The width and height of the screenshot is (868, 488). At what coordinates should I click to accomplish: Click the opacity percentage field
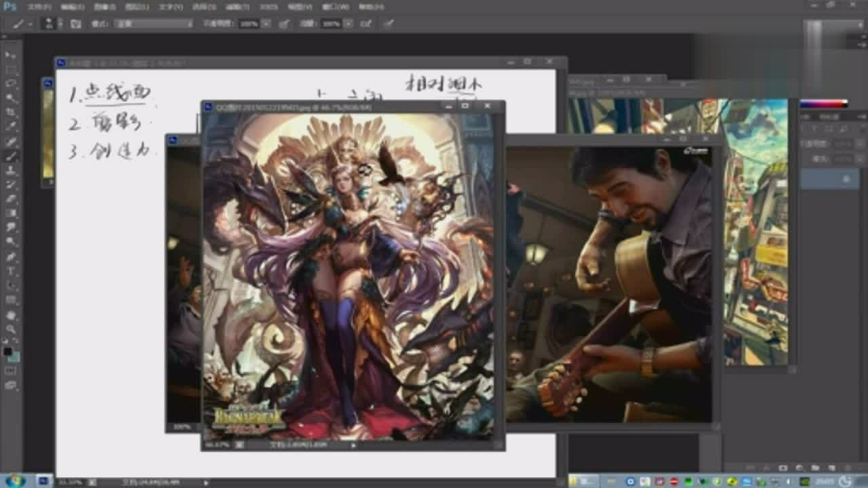[250, 23]
